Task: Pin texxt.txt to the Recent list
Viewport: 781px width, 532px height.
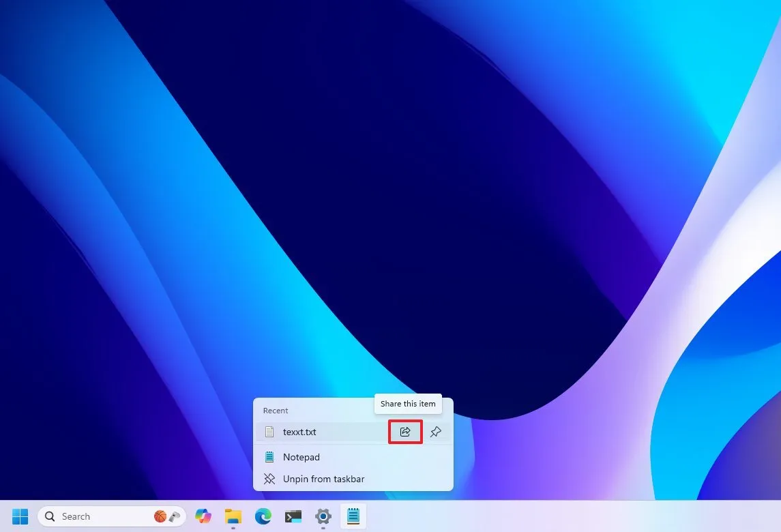Action: coord(435,432)
